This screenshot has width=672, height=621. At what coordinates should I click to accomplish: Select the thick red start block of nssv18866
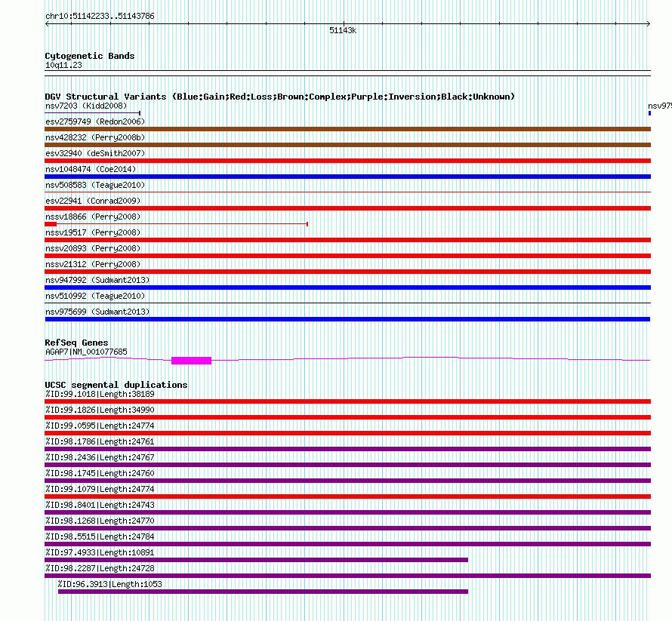tap(51, 224)
